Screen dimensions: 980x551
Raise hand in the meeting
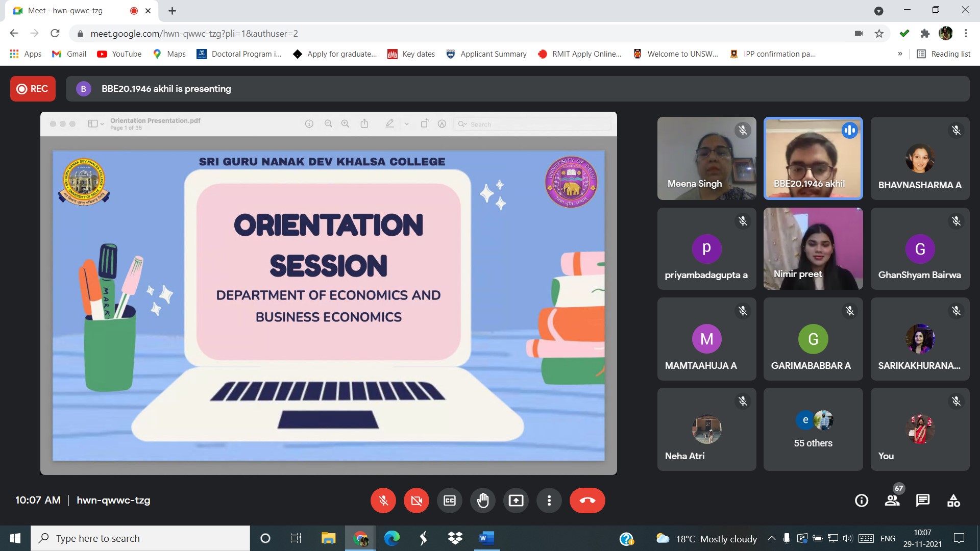click(482, 500)
